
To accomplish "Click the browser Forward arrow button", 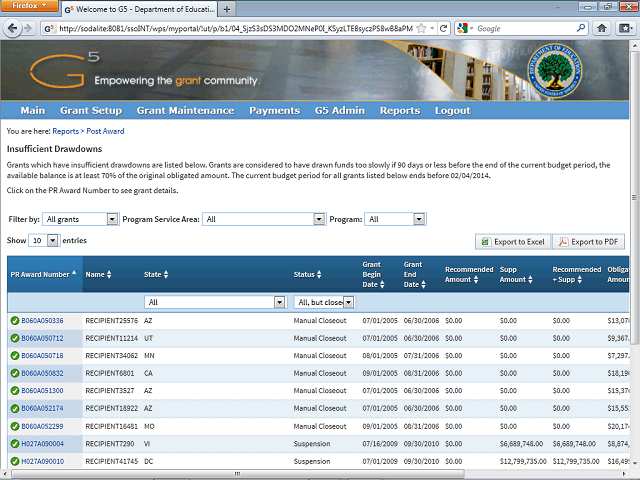I will (x=28, y=28).
